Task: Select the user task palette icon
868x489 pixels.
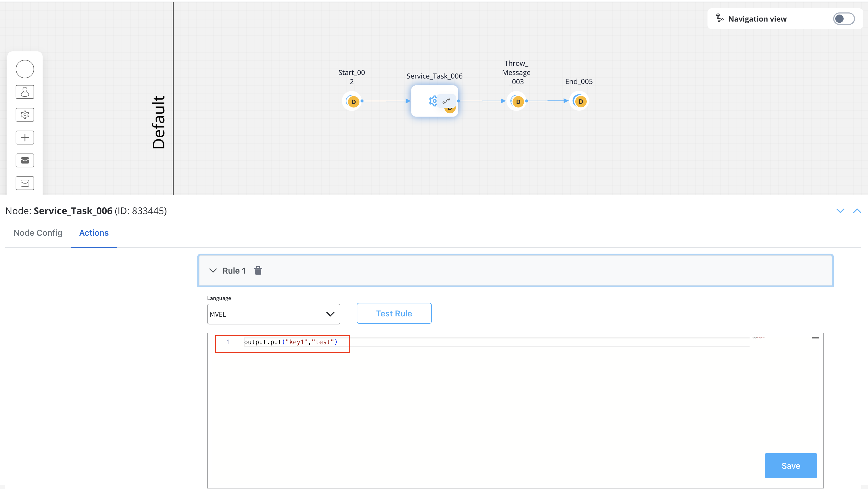Action: 25,92
